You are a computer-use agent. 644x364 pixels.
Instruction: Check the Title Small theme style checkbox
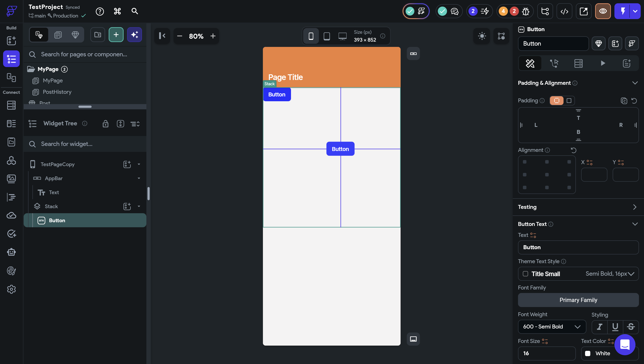coord(525,274)
